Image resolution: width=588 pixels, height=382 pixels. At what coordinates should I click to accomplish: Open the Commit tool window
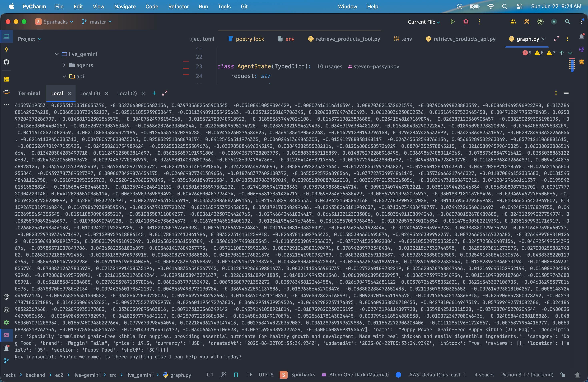[x=6, y=49]
